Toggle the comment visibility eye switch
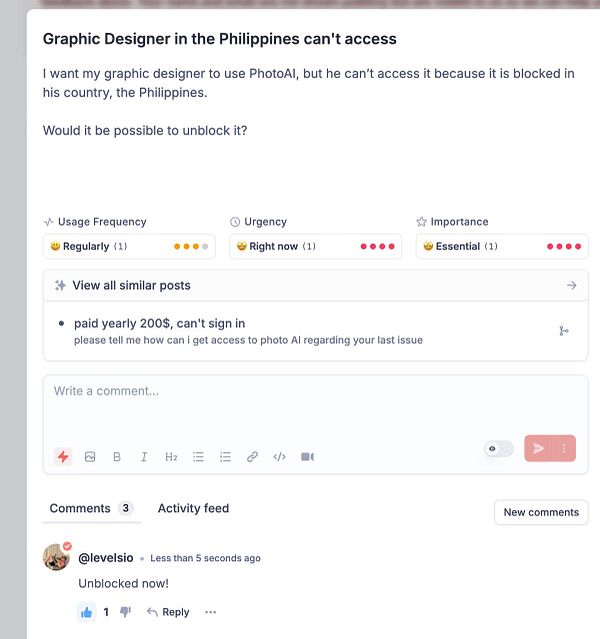 [499, 449]
